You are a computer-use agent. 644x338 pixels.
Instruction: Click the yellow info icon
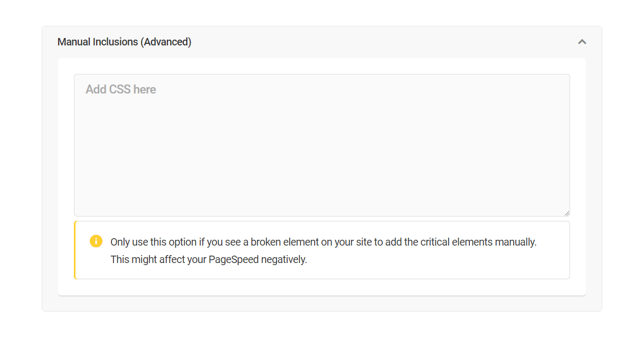96,241
